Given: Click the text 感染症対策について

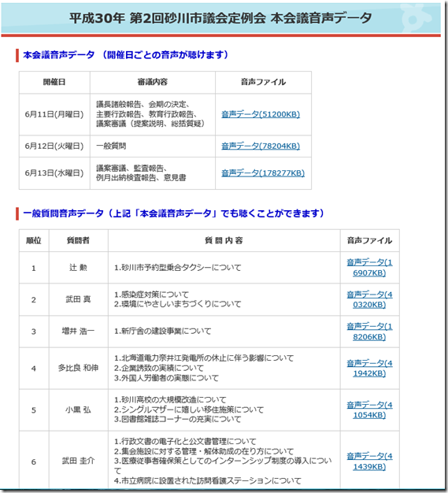Looking at the screenshot, I should coord(155,295).
